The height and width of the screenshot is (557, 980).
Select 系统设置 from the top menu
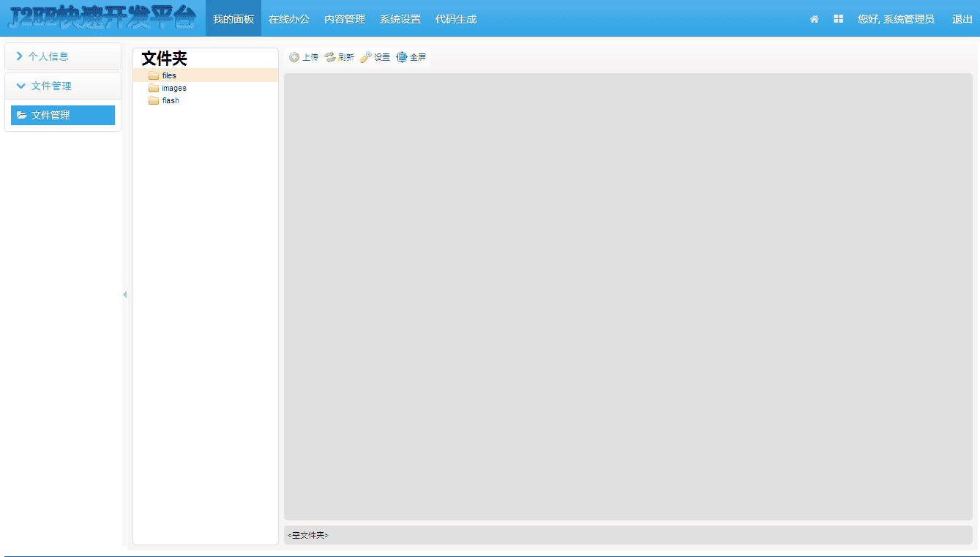point(400,19)
